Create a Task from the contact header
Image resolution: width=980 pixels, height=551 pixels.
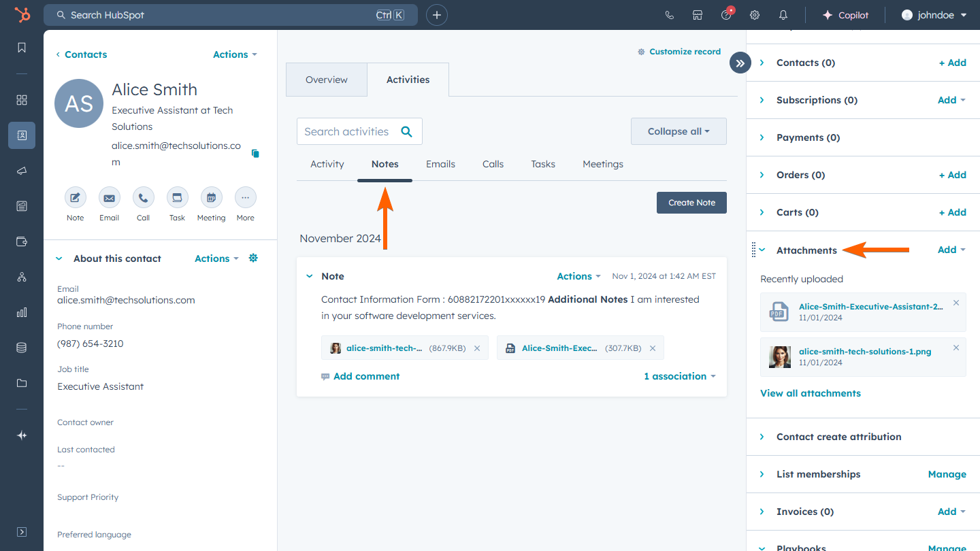(178, 198)
